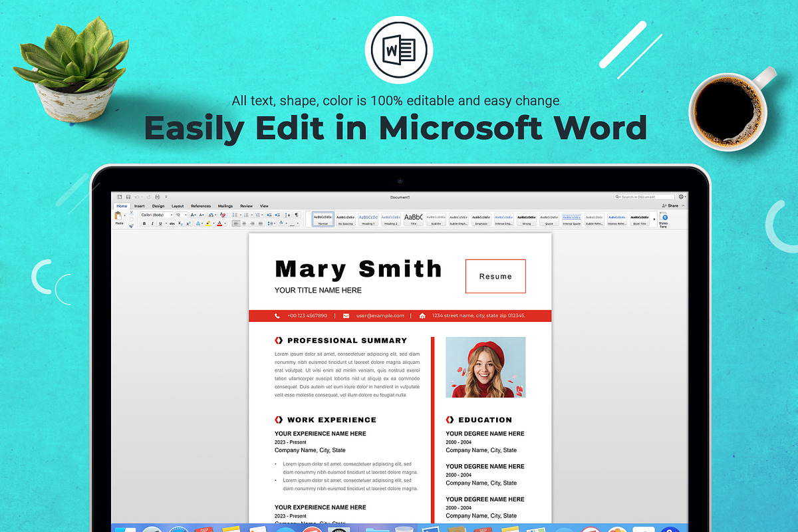Click the multilevel list icon
This screenshot has width=798, height=532.
[x=257, y=215]
